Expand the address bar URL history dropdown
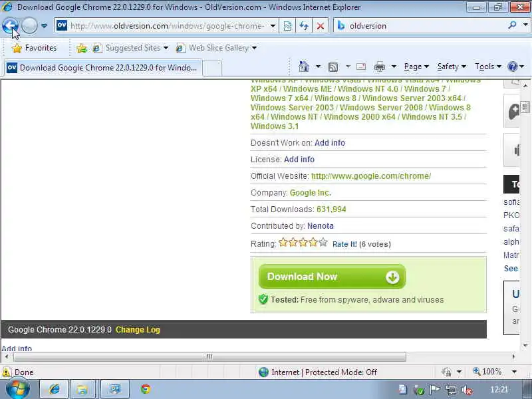 [x=273, y=26]
